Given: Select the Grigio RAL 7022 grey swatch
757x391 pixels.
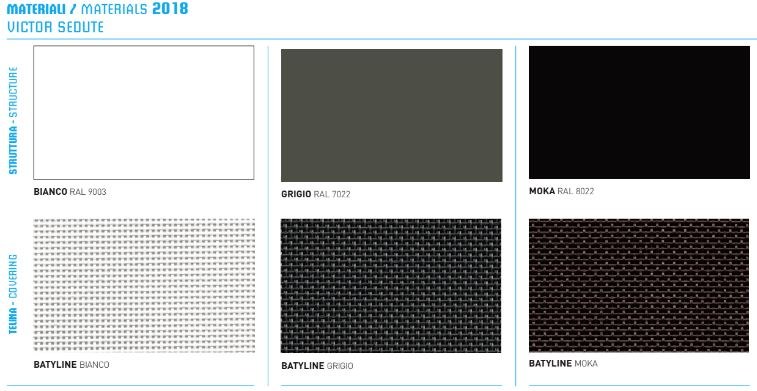Looking at the screenshot, I should tap(392, 115).
